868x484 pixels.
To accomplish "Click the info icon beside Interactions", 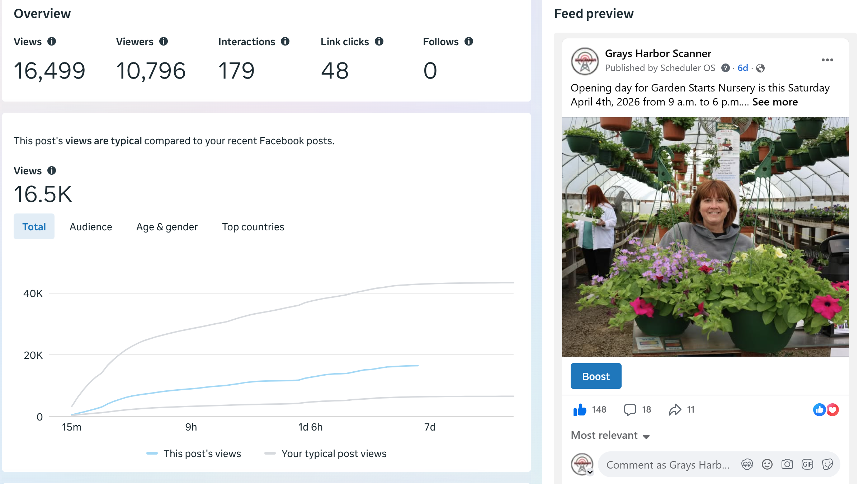I will pyautogui.click(x=285, y=42).
